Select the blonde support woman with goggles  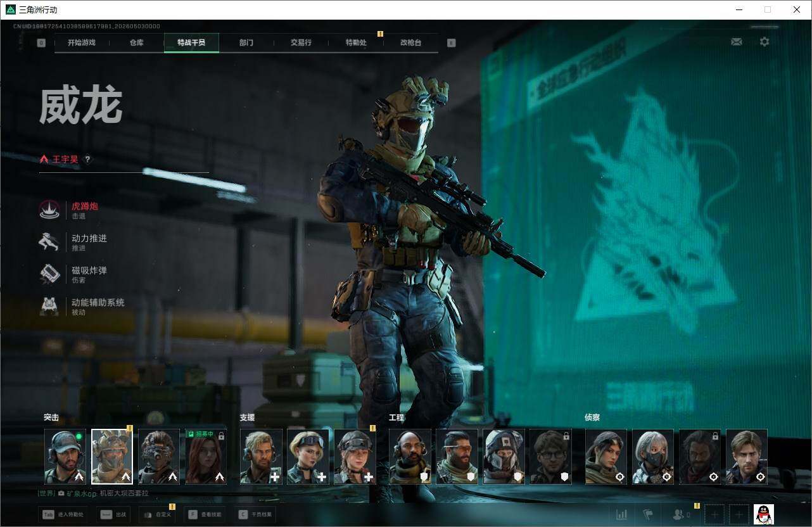click(x=308, y=457)
